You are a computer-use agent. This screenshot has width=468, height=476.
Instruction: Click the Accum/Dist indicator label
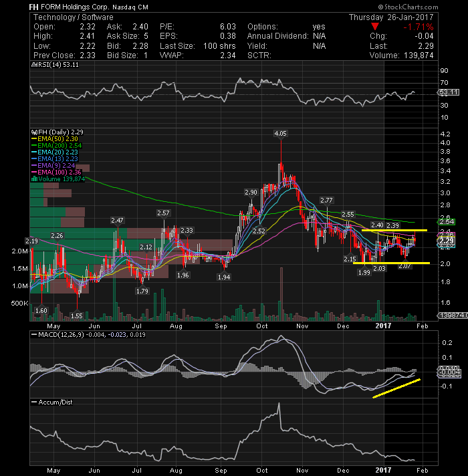(52, 402)
